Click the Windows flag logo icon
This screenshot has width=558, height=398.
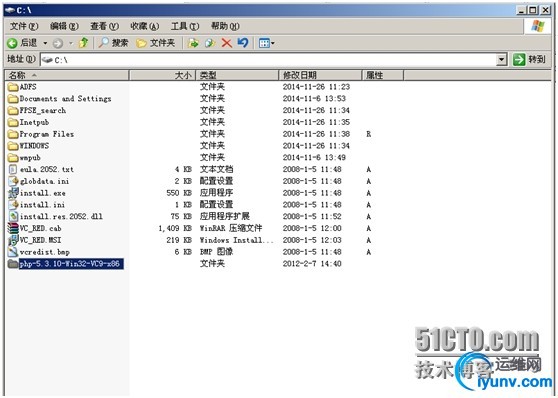click(x=538, y=26)
